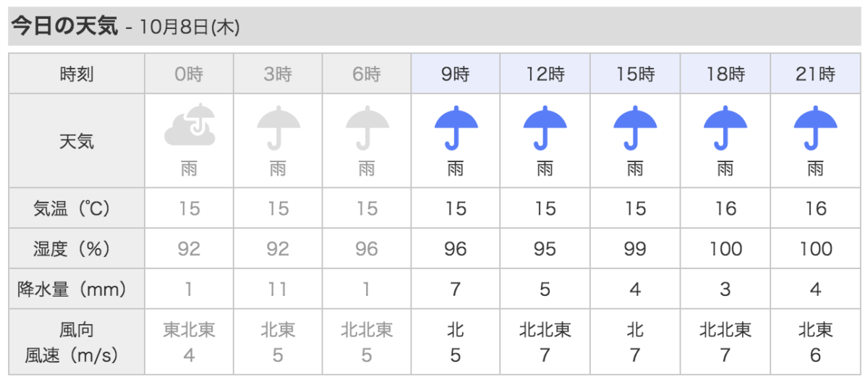This screenshot has width=868, height=382.
Task: Click the gray cloud-umbrella icon at 0時
Action: (x=189, y=127)
